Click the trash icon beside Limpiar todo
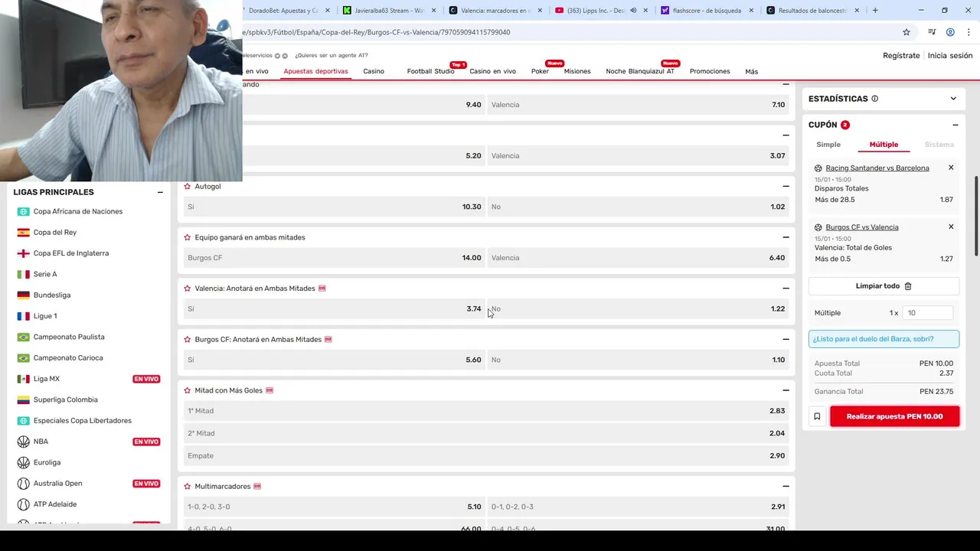Screen dimensions: 980x551 tap(908, 286)
